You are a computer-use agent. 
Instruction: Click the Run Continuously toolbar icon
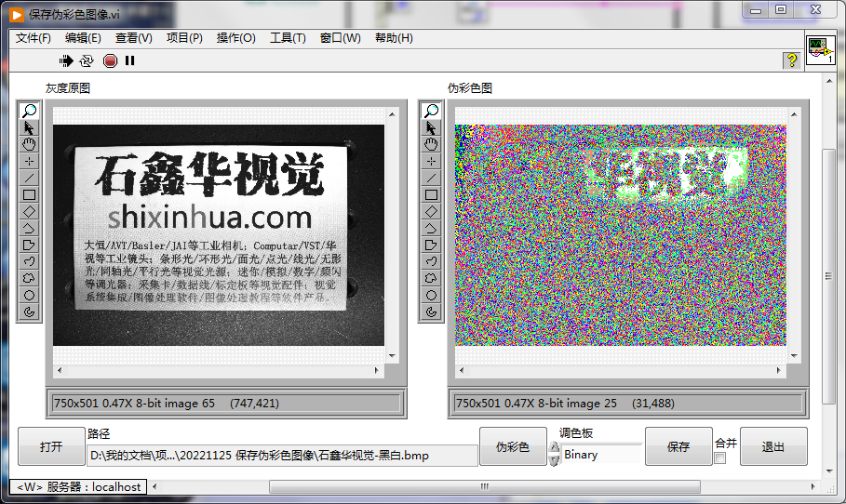point(87,61)
